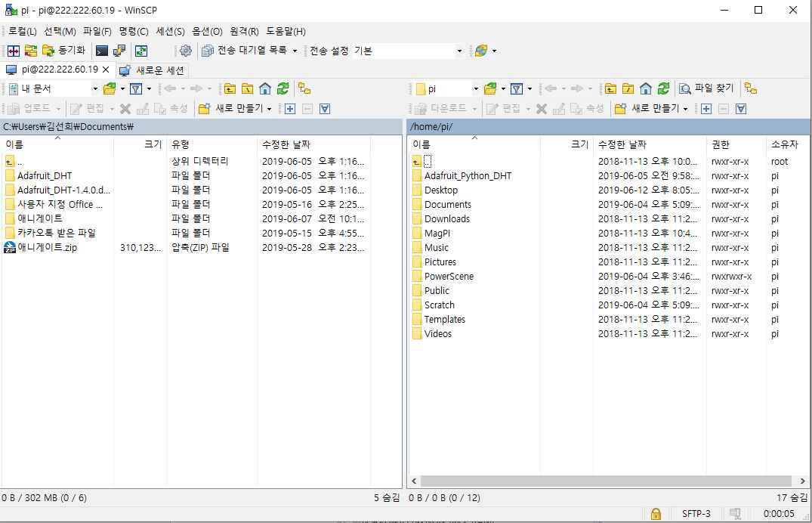Image resolution: width=812 pixels, height=523 pixels.
Task: Select the remote Desktop folder
Action: coord(440,190)
